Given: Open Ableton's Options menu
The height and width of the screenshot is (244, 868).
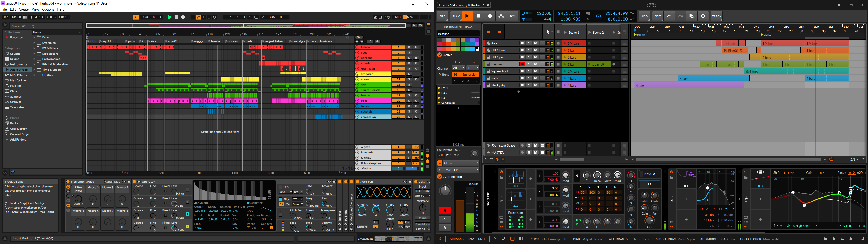Looking at the screenshot, I should pos(48,9).
